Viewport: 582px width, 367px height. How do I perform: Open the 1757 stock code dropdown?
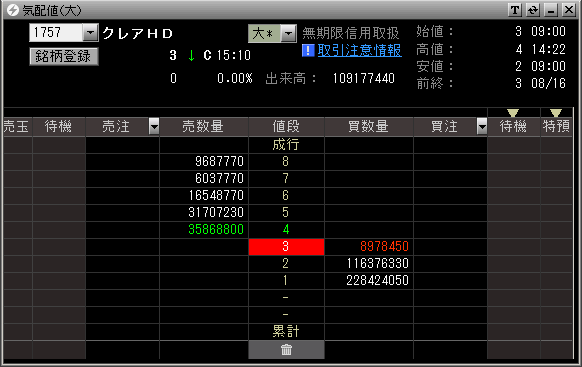(x=90, y=33)
